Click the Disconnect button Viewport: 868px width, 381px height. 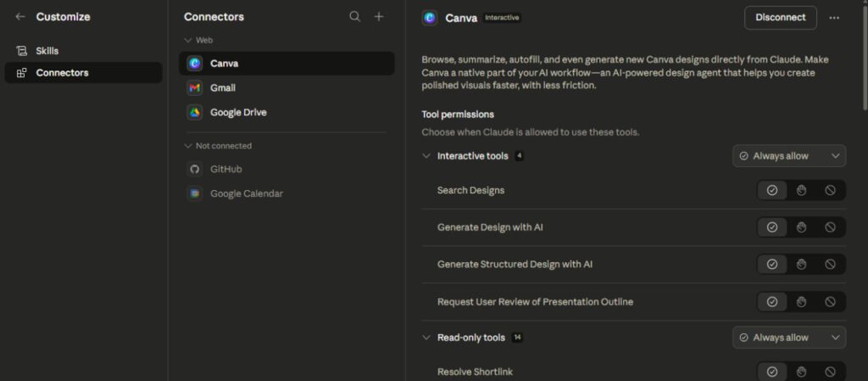(x=780, y=18)
